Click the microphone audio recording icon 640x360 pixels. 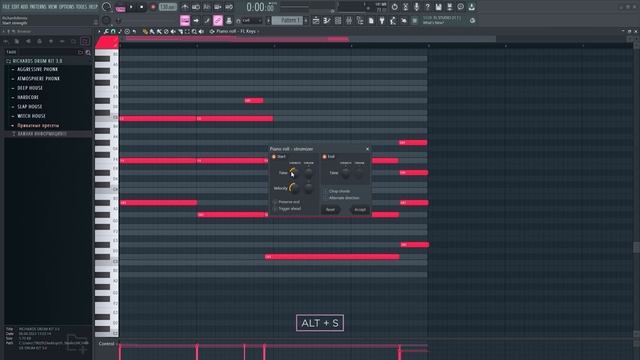tap(416, 7)
